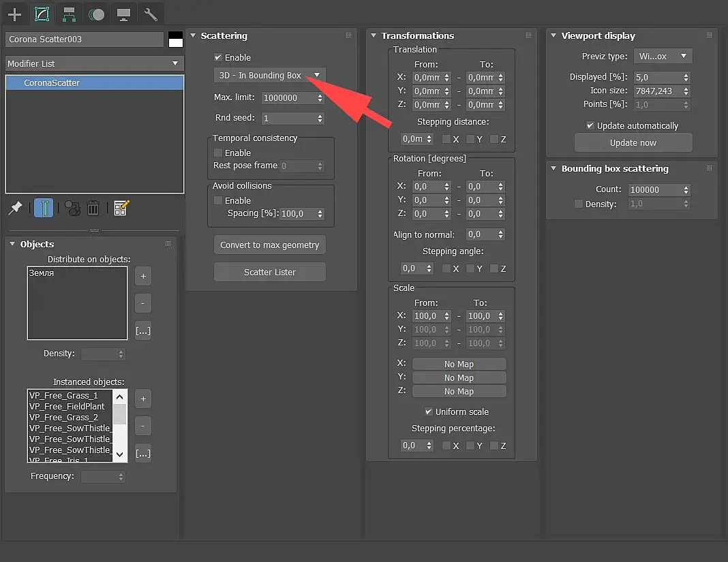Collapse the Objects rollout
The image size is (728, 562).
click(x=12, y=244)
